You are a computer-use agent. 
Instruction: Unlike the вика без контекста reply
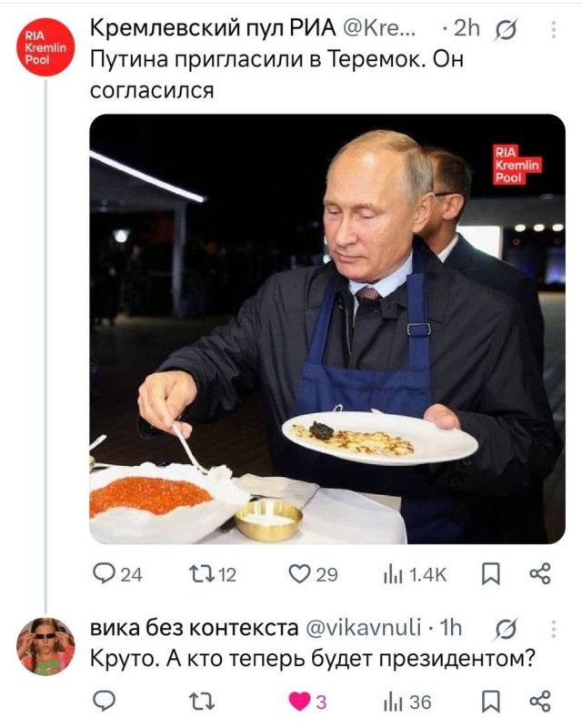[x=301, y=700]
